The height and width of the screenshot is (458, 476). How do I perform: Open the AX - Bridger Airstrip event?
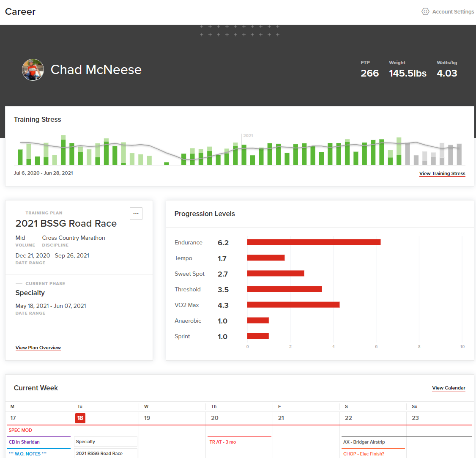(x=364, y=442)
